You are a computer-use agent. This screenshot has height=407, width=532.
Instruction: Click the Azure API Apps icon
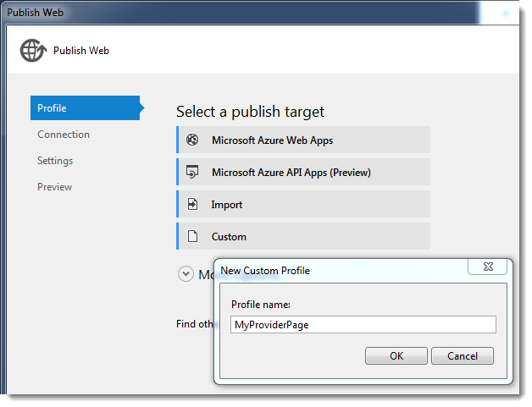[192, 172]
